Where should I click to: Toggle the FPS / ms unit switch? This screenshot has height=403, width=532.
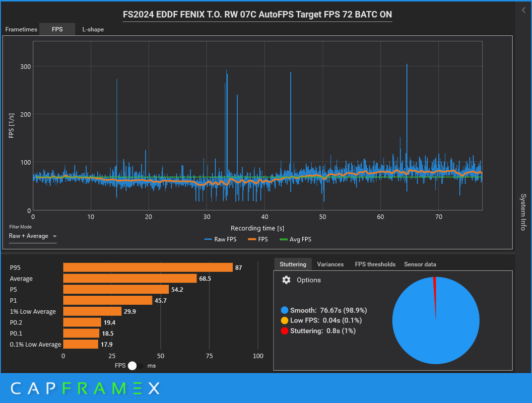coord(136,366)
